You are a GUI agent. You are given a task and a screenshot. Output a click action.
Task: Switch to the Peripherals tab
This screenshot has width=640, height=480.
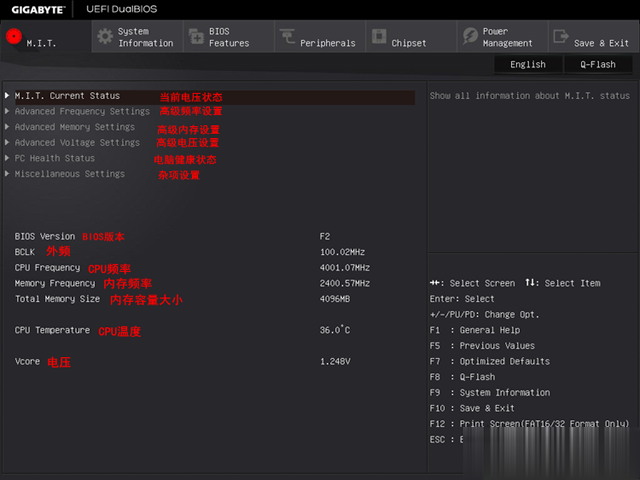(320, 36)
